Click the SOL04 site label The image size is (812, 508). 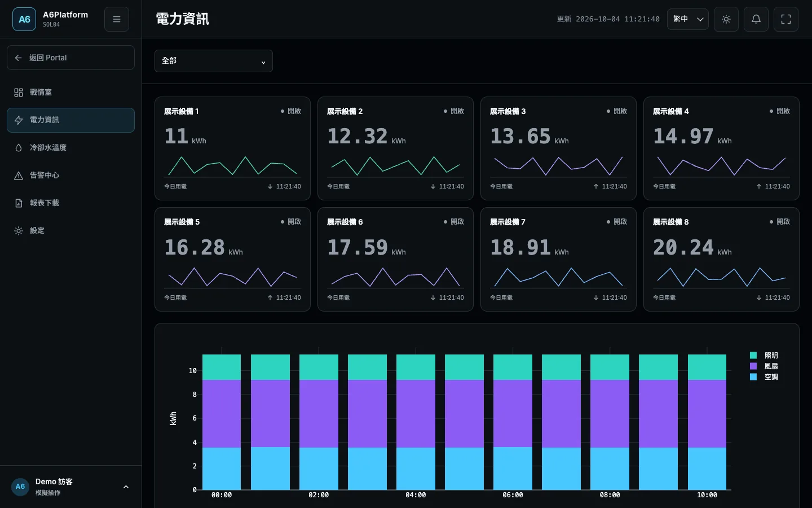51,25
